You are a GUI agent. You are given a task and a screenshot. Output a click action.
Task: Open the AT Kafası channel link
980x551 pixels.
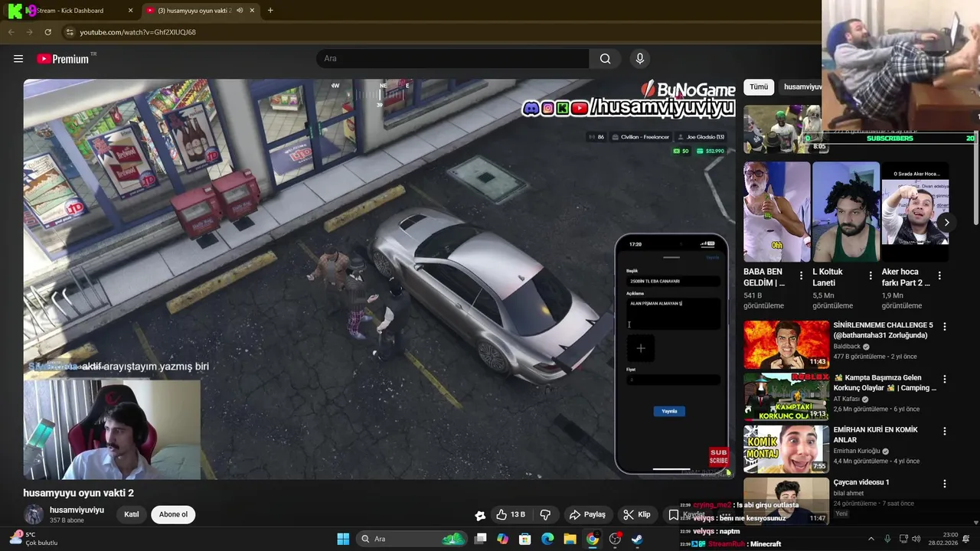tap(848, 399)
